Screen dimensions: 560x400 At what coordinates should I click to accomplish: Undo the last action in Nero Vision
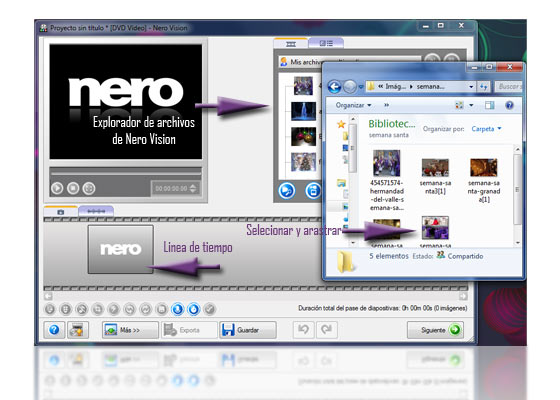click(304, 329)
